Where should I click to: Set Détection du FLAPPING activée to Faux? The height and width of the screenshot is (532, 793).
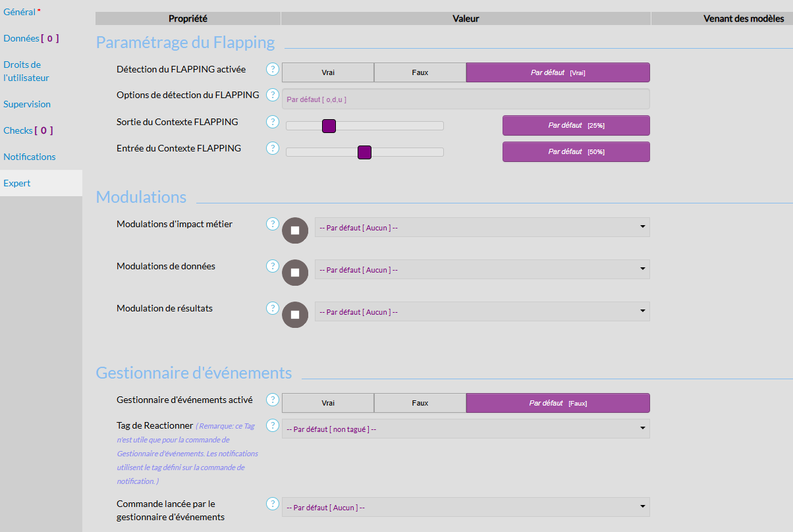420,72
